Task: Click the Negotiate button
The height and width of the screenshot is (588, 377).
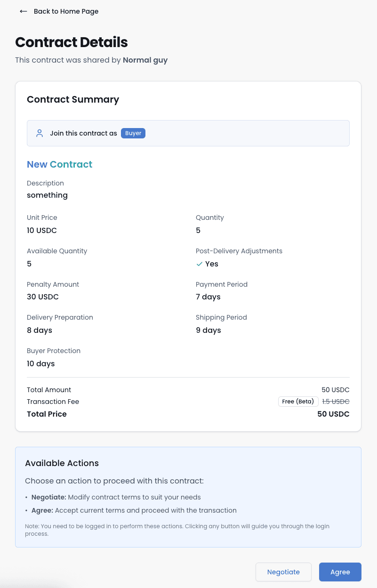Action: pos(283,572)
